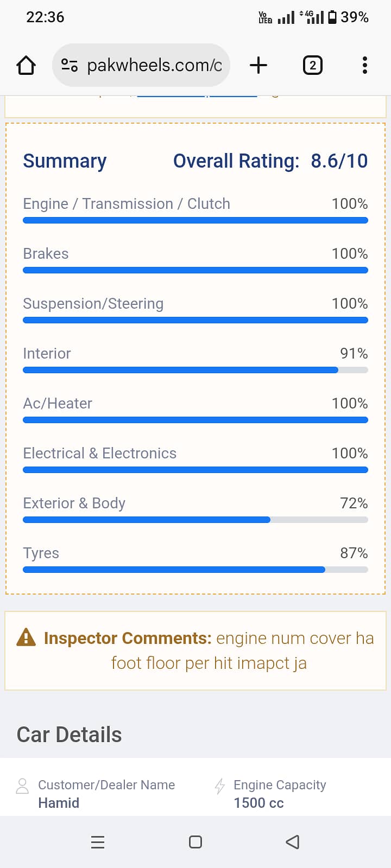Open site info icon in address bar

pos(69,66)
